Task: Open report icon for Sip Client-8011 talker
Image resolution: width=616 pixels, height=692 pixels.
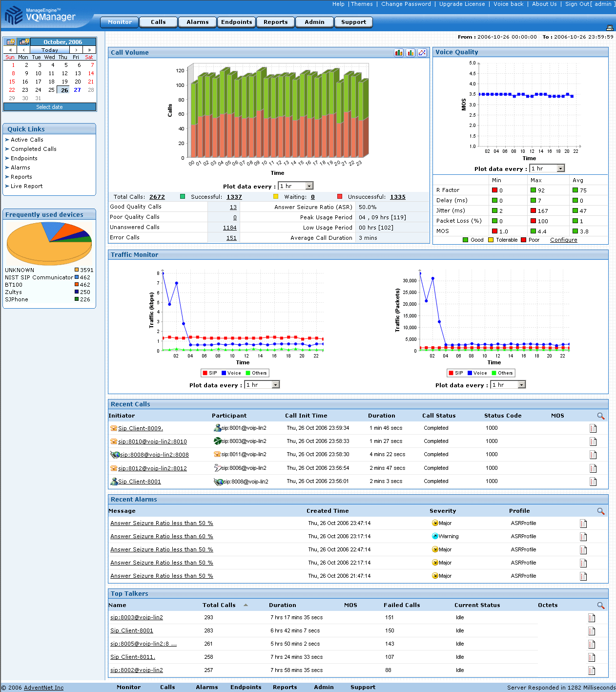Action: 592,657
